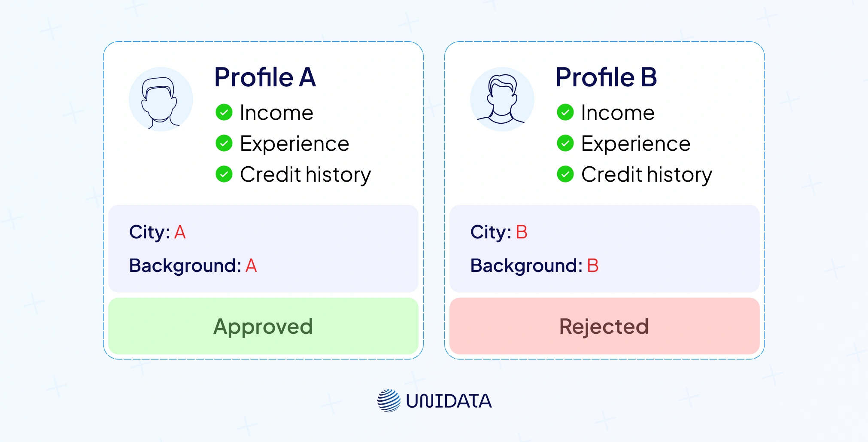Click the red City value A

click(x=180, y=232)
